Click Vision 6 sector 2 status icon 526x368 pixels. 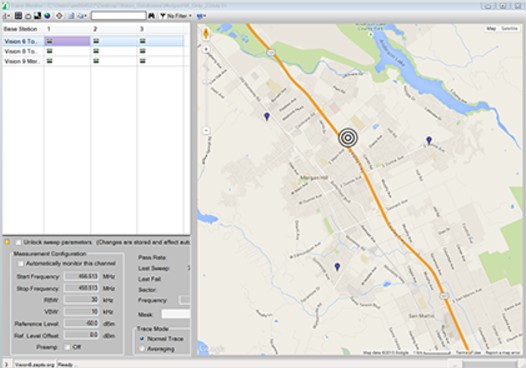(96, 41)
